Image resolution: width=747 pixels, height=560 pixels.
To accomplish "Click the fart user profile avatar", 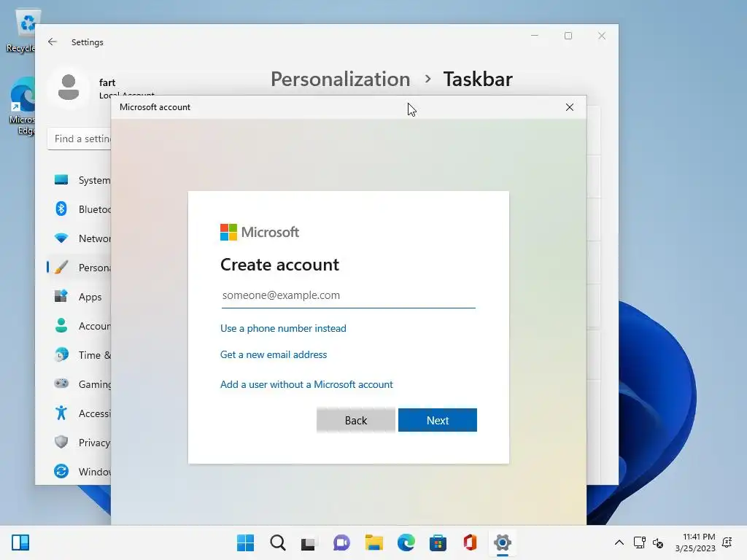I will 69,88.
